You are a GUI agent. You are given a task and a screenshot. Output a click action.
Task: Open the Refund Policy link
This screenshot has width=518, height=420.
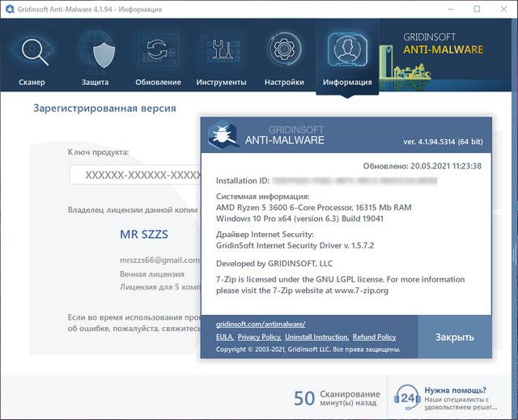[374, 337]
